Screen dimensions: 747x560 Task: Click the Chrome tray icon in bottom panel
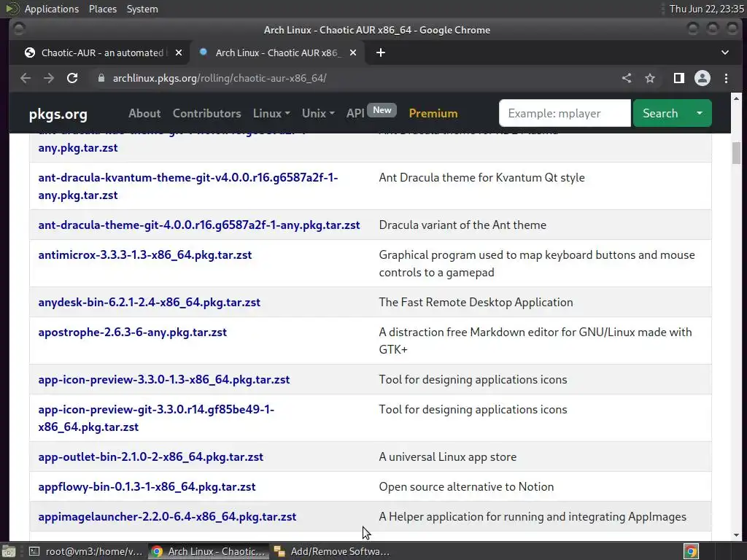coord(692,551)
